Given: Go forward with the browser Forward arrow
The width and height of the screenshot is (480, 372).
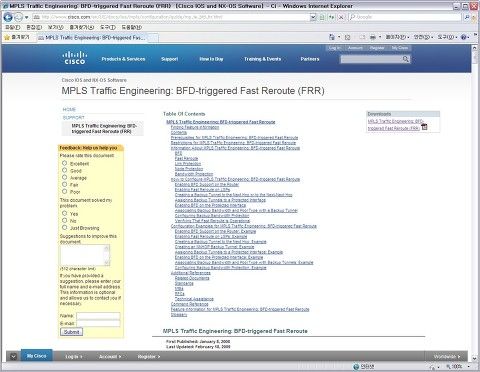Looking at the screenshot, I should point(19,17).
